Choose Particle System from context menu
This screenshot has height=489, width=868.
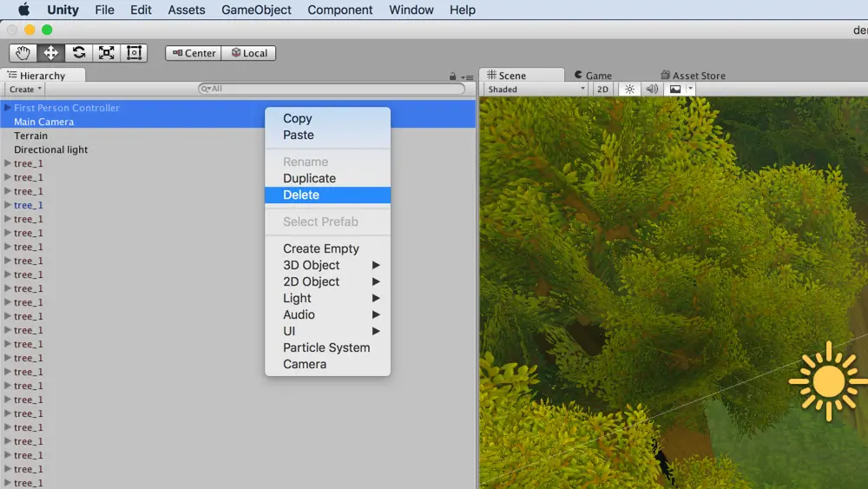tap(328, 347)
